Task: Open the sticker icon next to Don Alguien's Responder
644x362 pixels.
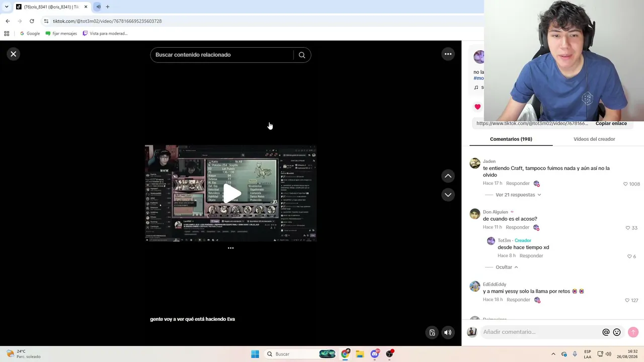Action: pyautogui.click(x=536, y=228)
